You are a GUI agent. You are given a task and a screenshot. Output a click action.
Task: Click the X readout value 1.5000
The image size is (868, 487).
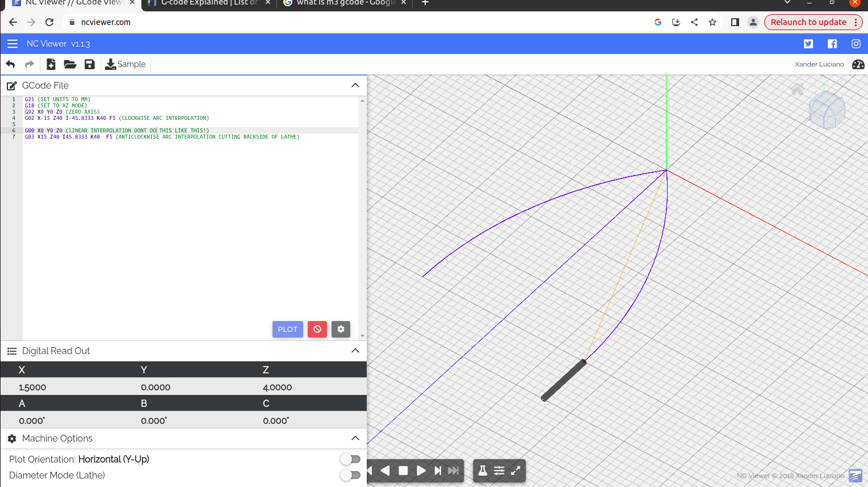tap(32, 388)
